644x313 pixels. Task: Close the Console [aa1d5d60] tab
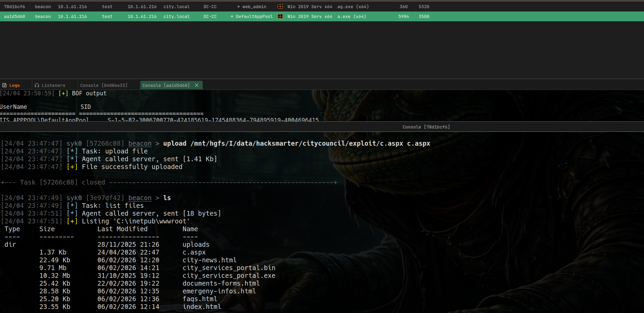point(197,85)
